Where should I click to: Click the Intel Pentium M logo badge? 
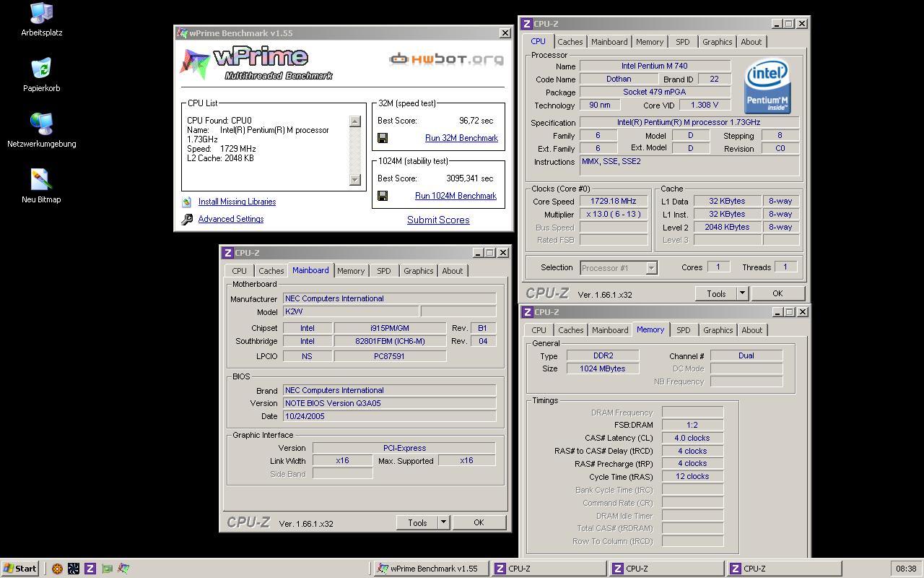[767, 87]
